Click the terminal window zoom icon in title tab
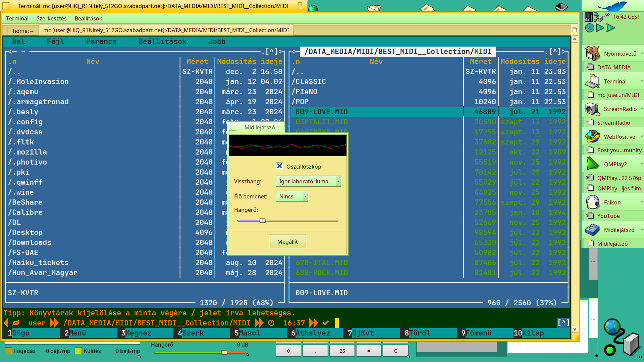Image resolution: width=644 pixels, height=362 pixels. pos(302,6)
